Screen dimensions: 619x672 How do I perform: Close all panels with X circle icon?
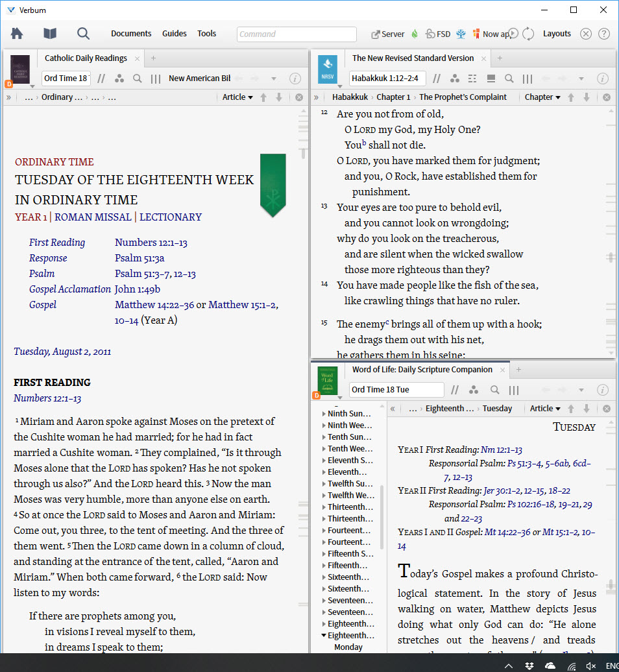[585, 34]
